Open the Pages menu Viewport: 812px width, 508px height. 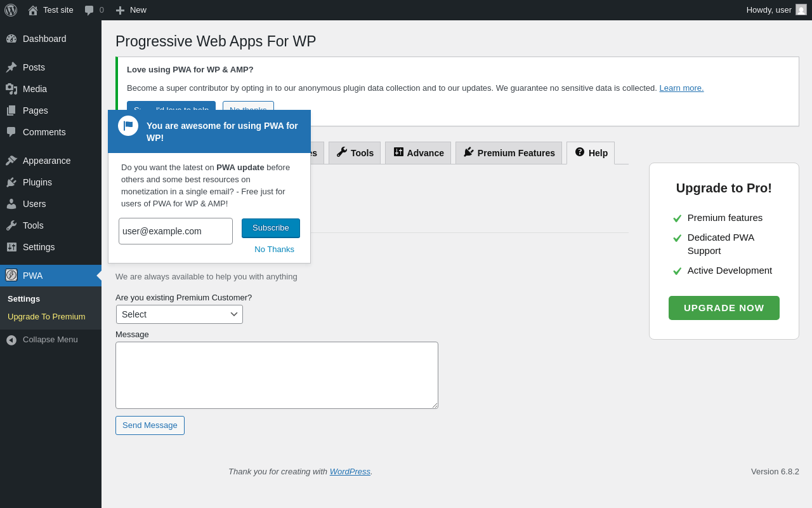51,110
